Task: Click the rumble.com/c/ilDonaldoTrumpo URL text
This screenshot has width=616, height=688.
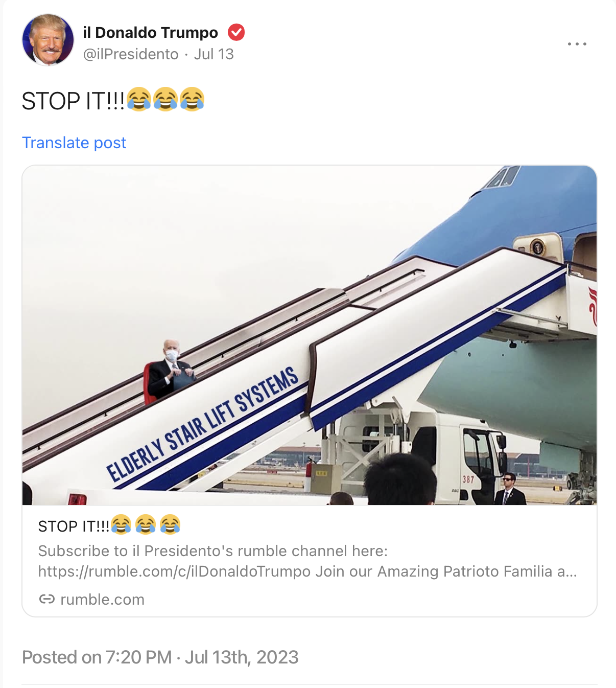Action: (x=174, y=571)
